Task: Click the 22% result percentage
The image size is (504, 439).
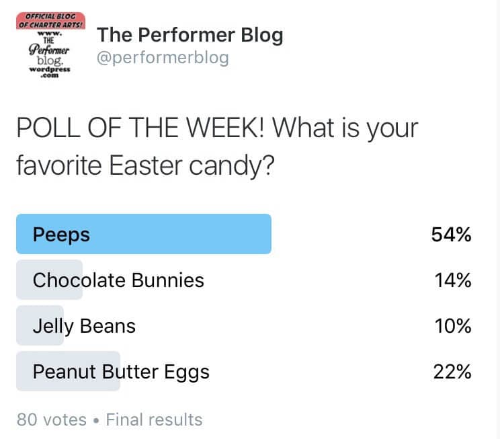Action: 452,371
